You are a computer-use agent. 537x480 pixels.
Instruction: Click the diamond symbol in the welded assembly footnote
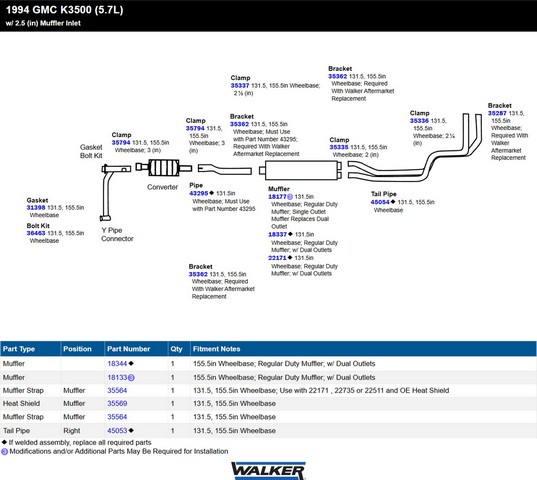[4, 442]
